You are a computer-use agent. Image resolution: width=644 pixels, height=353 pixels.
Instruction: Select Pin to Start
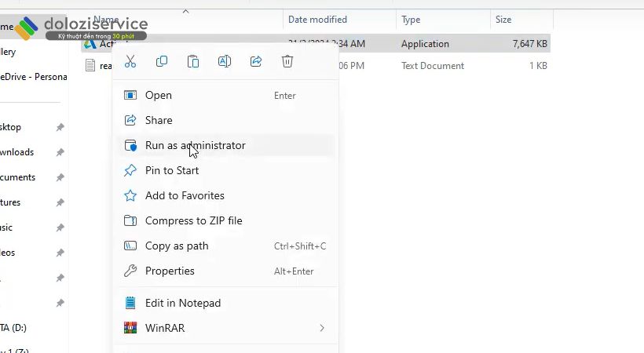[x=225, y=170]
